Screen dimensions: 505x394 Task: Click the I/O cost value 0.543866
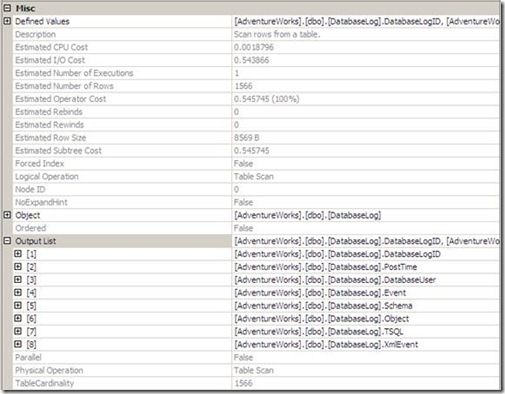[x=251, y=60]
